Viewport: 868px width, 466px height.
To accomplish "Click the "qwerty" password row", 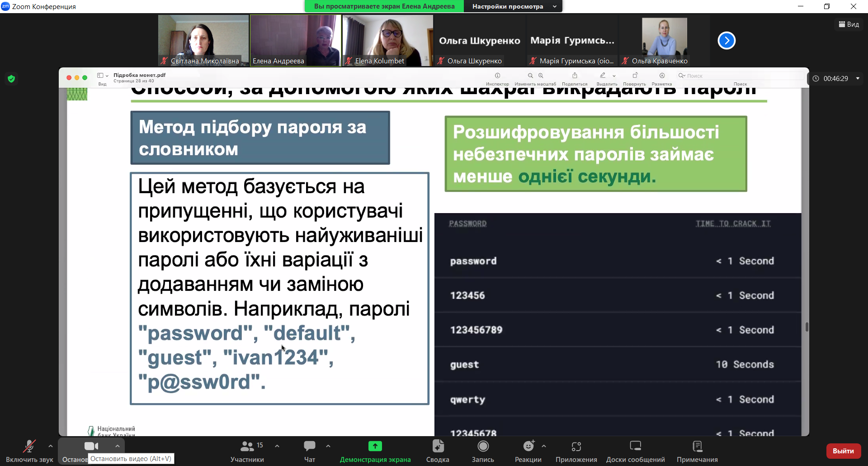I will click(618, 399).
